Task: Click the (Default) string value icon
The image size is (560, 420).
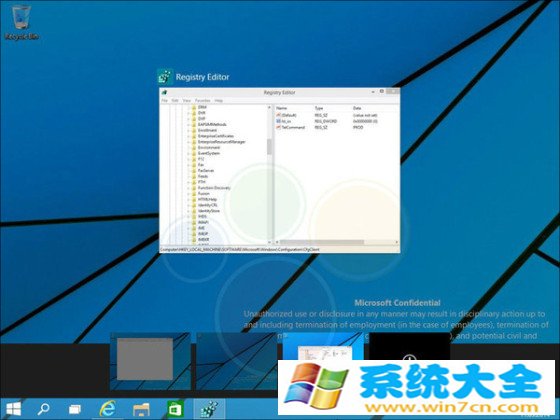Action: coord(279,115)
